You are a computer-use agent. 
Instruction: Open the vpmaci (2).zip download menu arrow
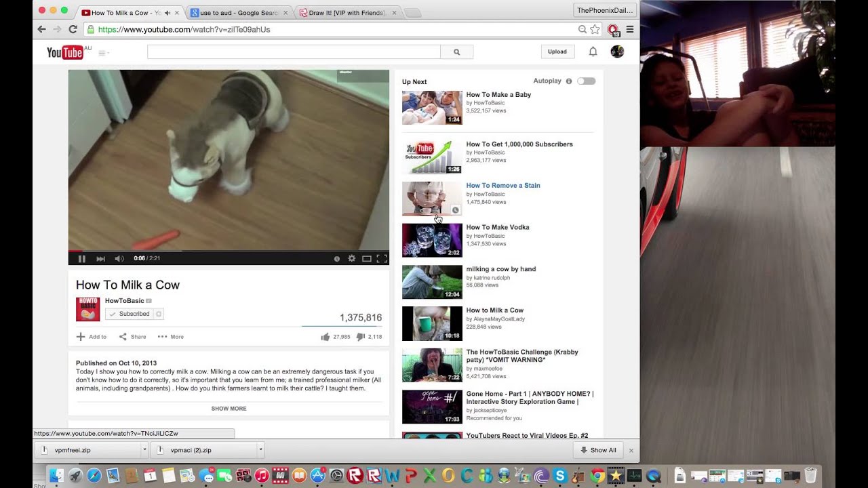[260, 449]
